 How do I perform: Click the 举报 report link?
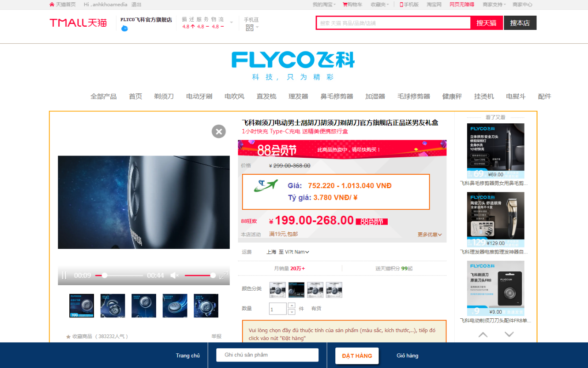coord(216,337)
